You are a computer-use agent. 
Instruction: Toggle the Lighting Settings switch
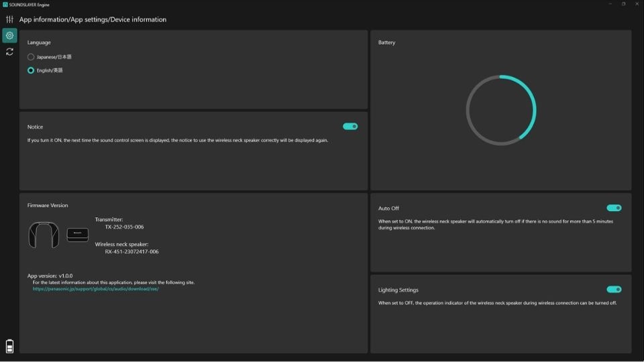point(614,290)
